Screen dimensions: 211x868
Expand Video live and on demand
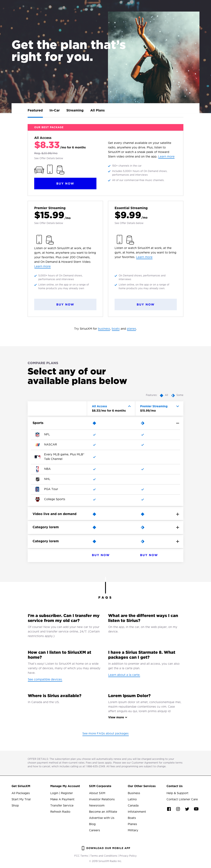[x=177, y=514]
